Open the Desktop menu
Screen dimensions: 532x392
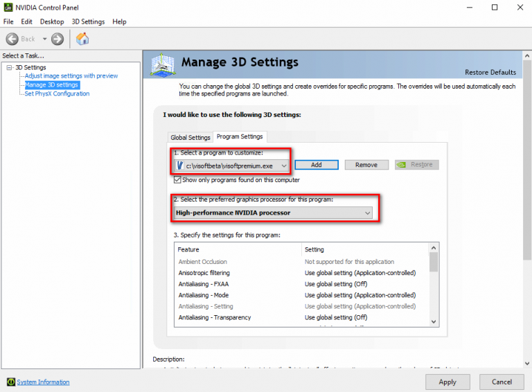(x=52, y=21)
